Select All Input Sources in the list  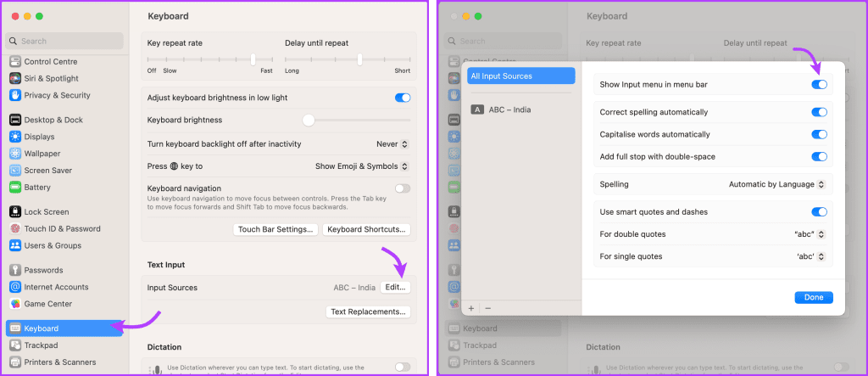[x=521, y=76]
